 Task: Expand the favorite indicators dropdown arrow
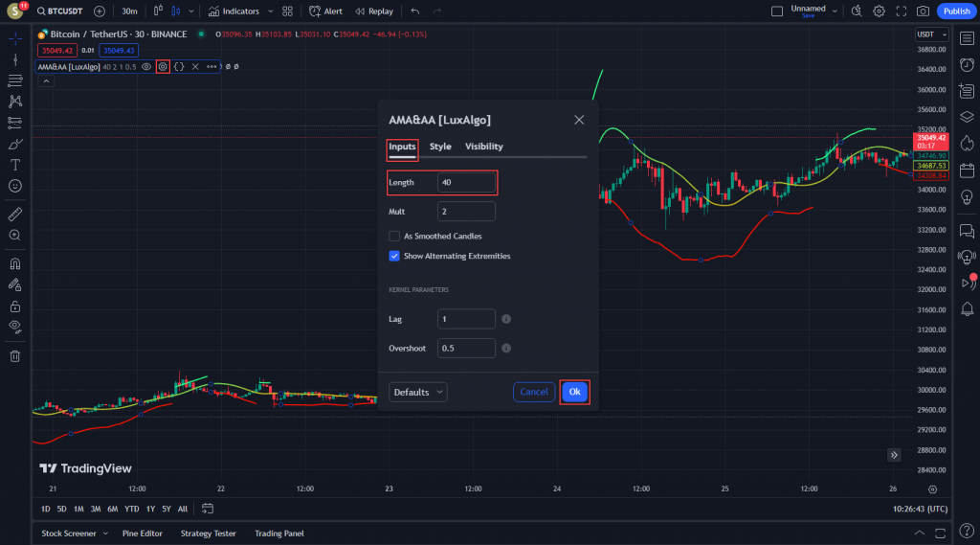pyautogui.click(x=270, y=11)
